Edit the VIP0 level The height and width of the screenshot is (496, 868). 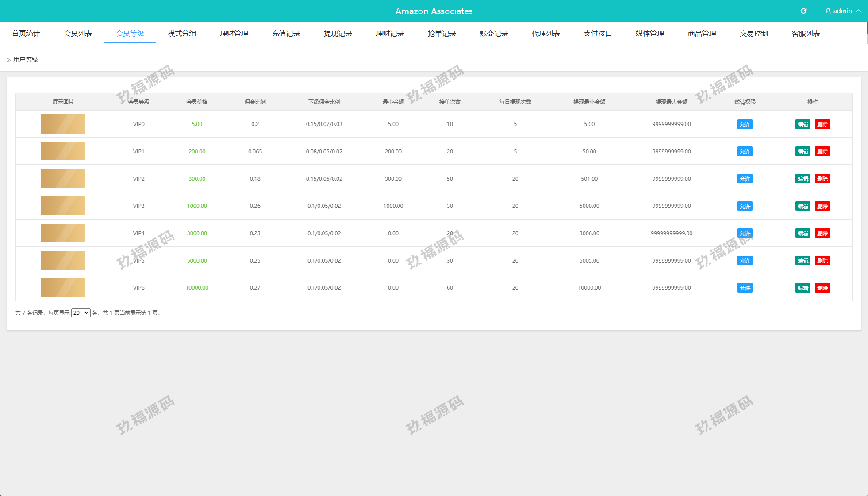[803, 124]
